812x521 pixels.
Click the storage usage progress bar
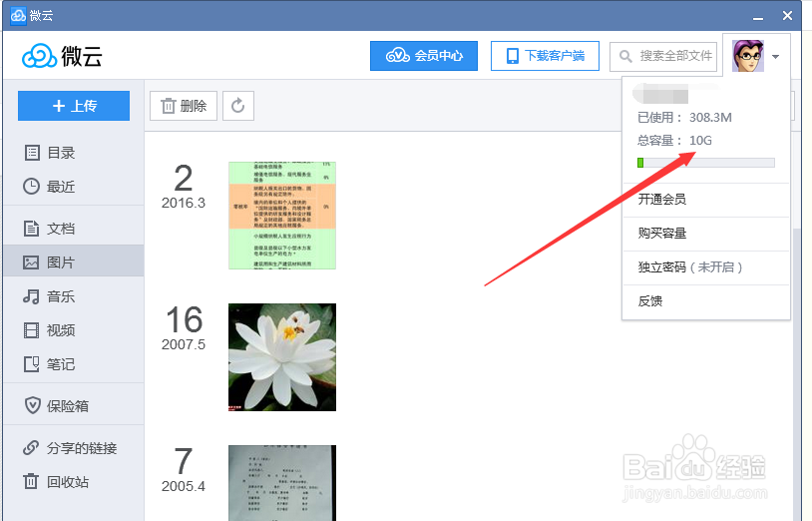tap(706, 163)
